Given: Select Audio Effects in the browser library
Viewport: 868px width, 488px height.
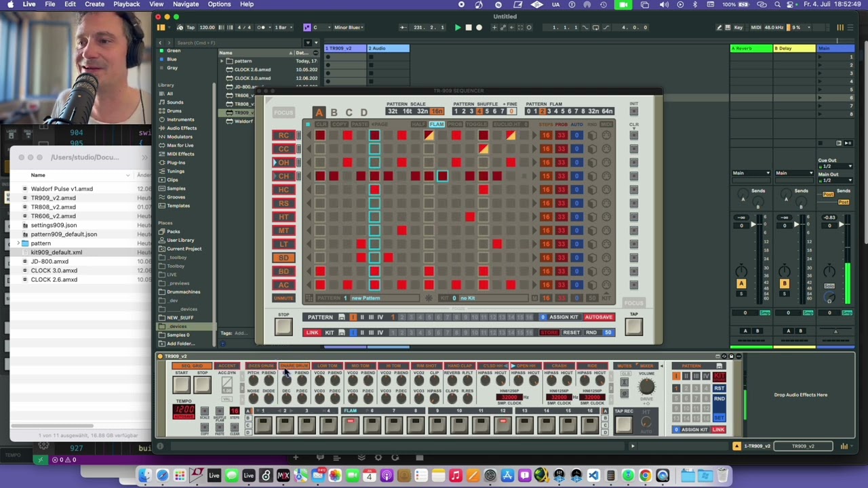Looking at the screenshot, I should pos(182,128).
